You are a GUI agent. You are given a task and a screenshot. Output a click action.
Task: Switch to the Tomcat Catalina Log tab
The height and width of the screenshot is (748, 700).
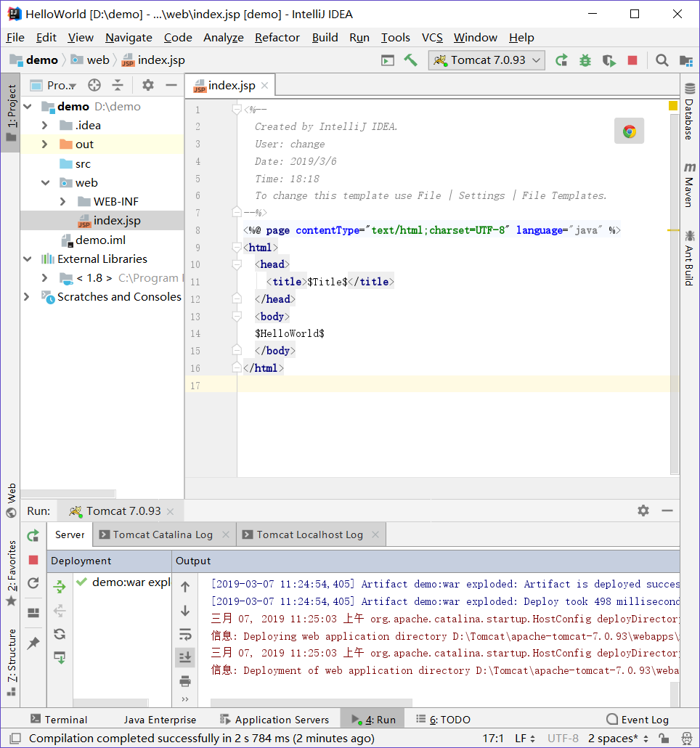163,534
